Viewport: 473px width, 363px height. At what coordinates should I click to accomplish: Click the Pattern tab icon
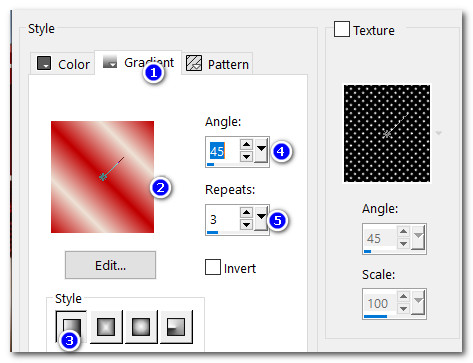194,63
